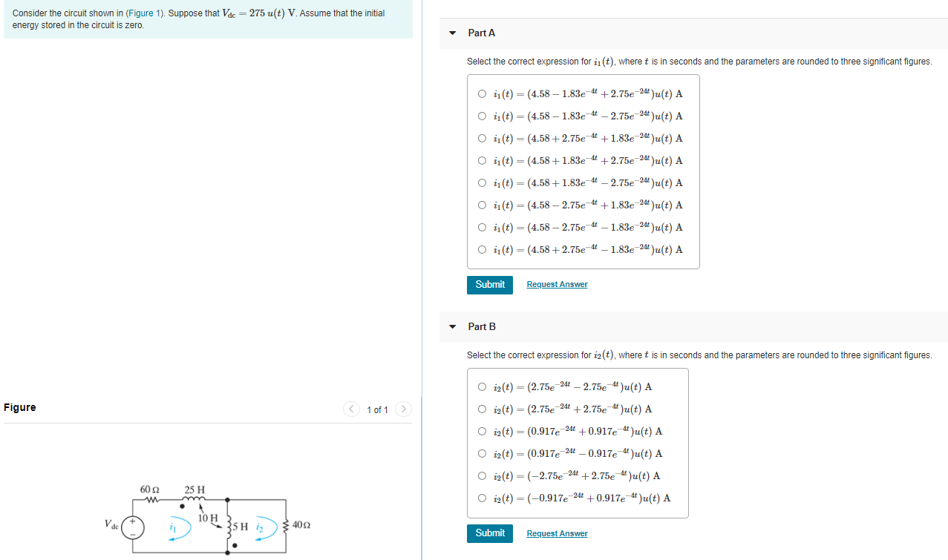This screenshot has width=948, height=560.
Task: Select option i2(t) = (0.917e^-24t + 0.917e^-4t)u(t)
Action: 483,432
